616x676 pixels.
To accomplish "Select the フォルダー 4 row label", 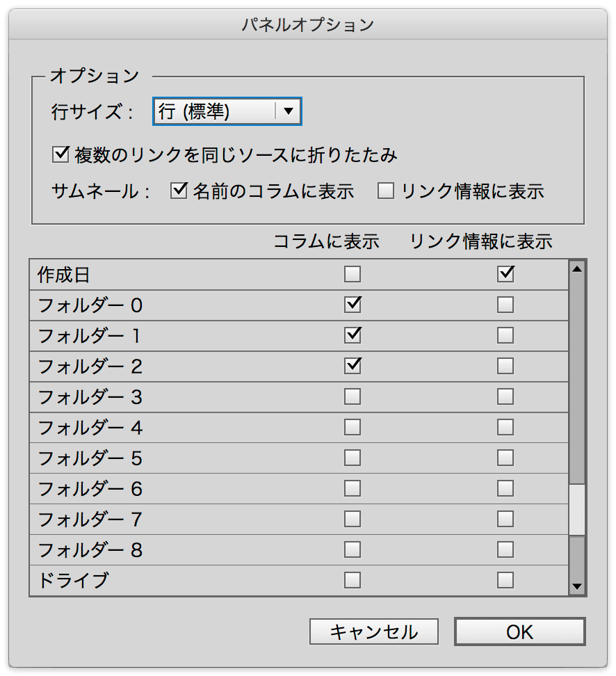I will (x=90, y=428).
